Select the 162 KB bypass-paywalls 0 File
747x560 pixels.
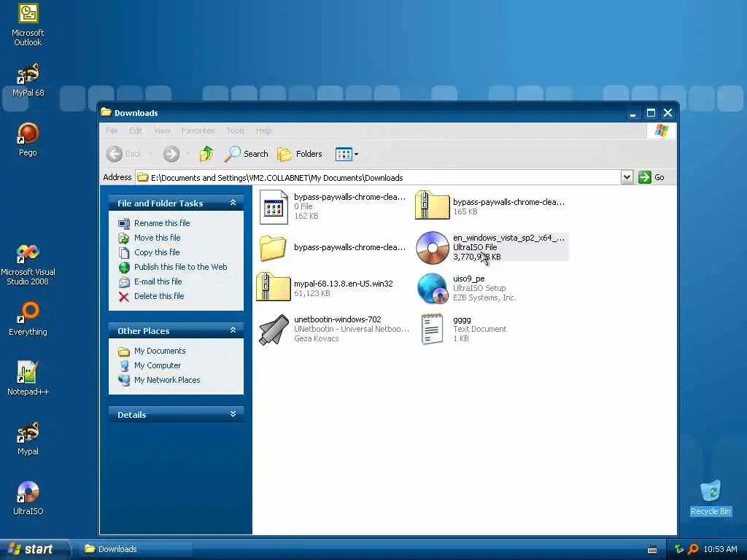pyautogui.click(x=333, y=206)
